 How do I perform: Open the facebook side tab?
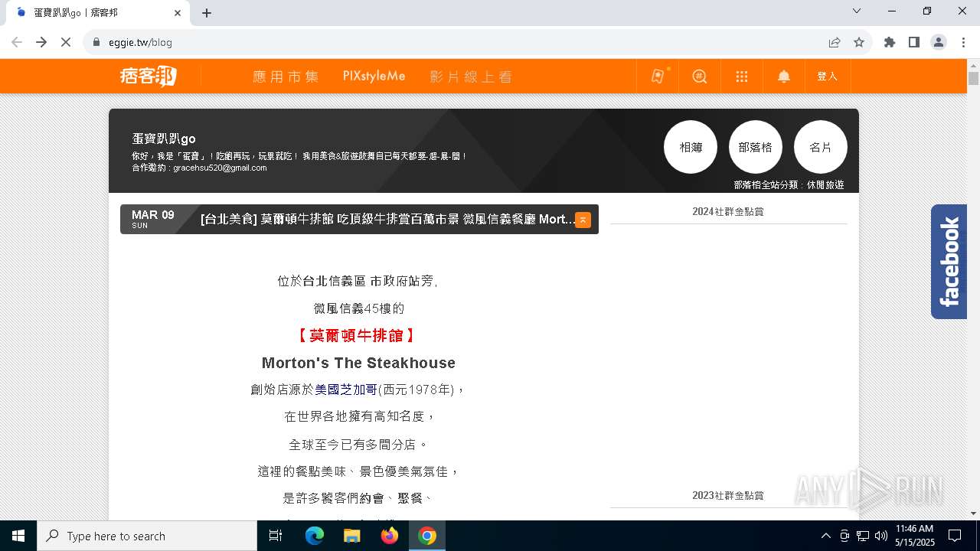[x=949, y=262]
